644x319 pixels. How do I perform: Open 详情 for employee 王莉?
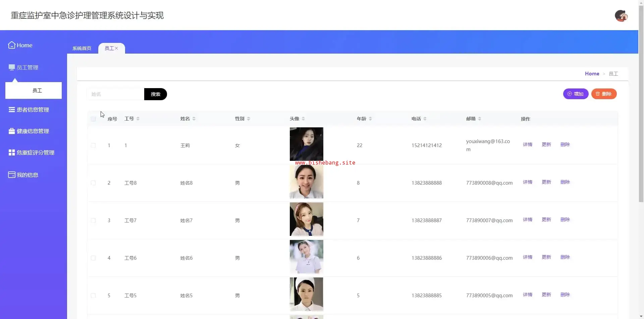click(528, 144)
